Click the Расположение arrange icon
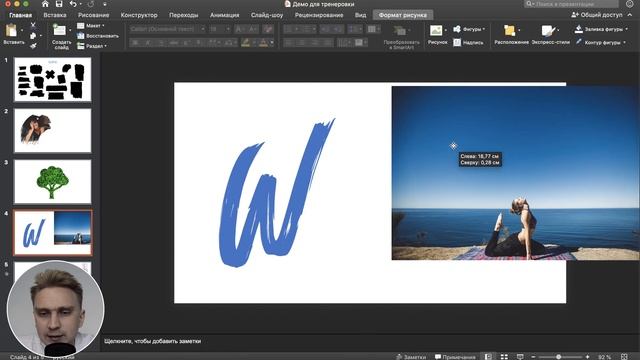The width and height of the screenshot is (640, 360). coord(509,31)
